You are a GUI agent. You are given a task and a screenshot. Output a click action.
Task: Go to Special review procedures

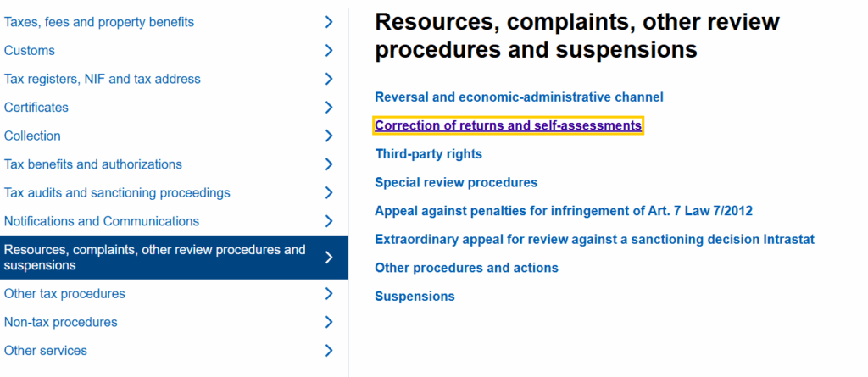coord(456,182)
